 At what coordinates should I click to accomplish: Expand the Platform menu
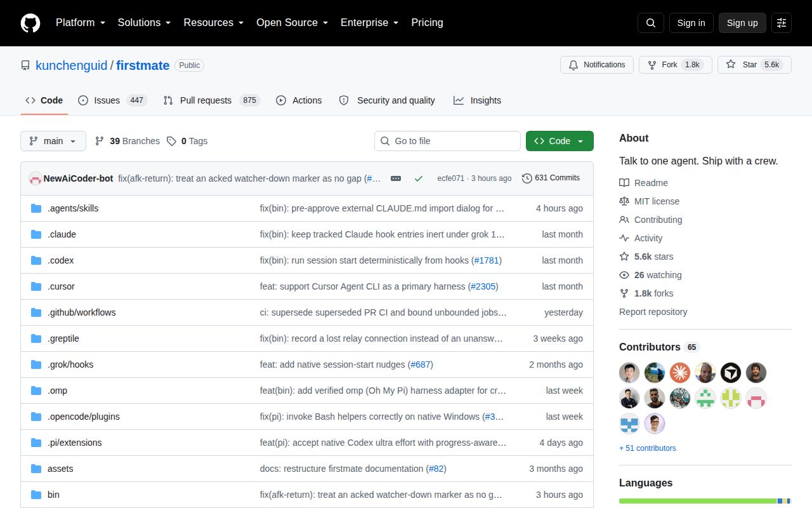[81, 23]
